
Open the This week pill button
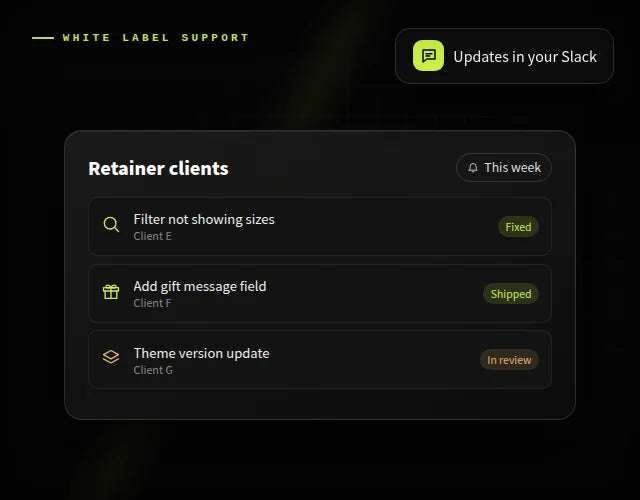click(x=504, y=167)
